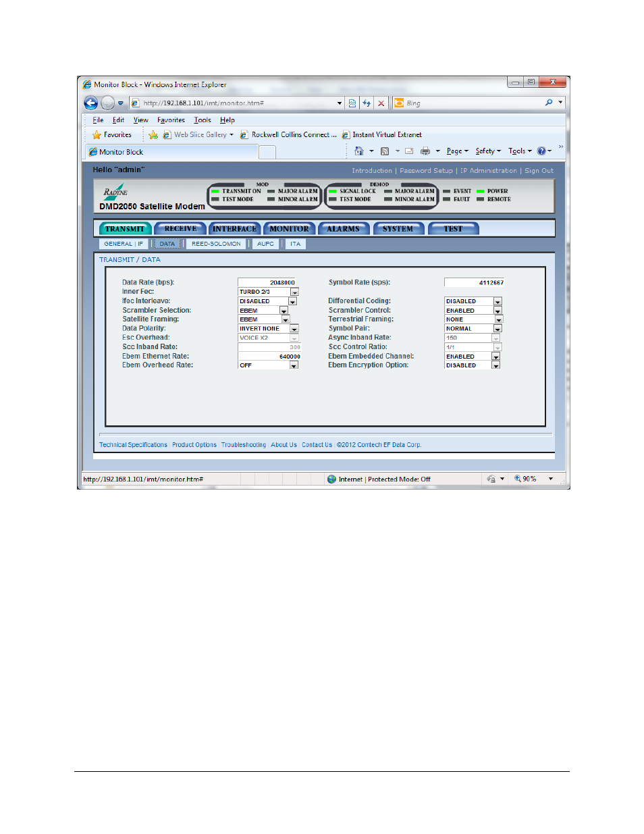Expand the address bar autocomplete dropdown
This screenshot has height=834, width=644.
[x=340, y=103]
